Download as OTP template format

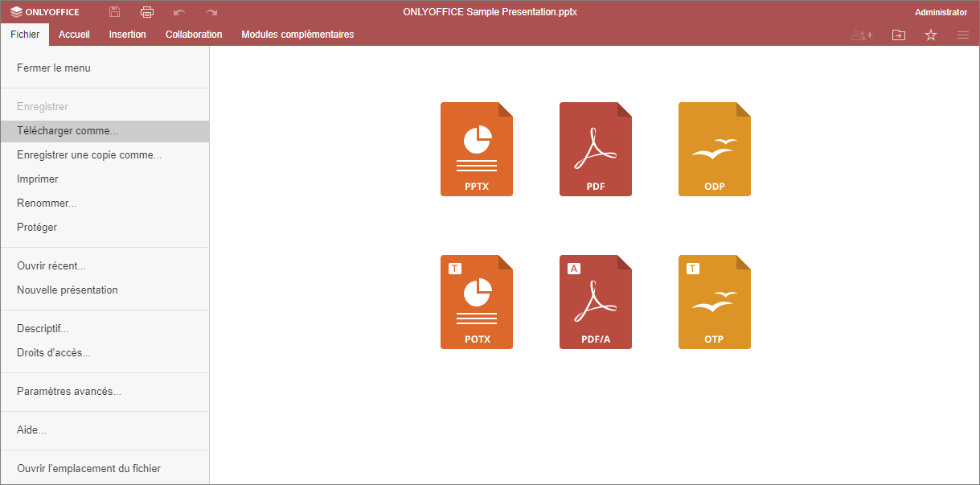click(715, 302)
